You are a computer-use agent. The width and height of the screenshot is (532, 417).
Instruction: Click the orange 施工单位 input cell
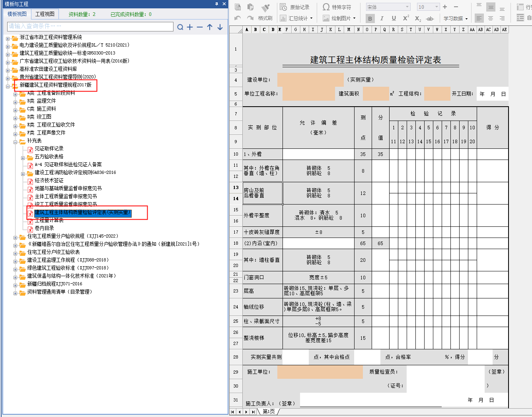click(320, 372)
